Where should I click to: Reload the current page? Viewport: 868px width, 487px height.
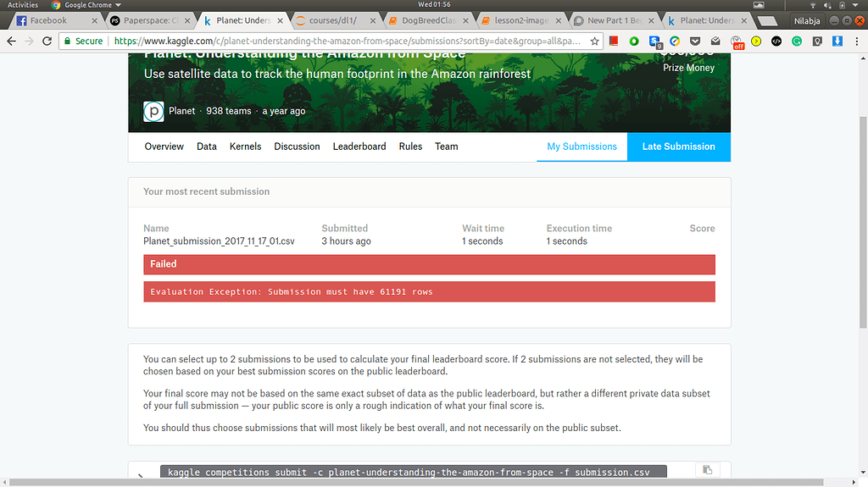click(x=47, y=41)
